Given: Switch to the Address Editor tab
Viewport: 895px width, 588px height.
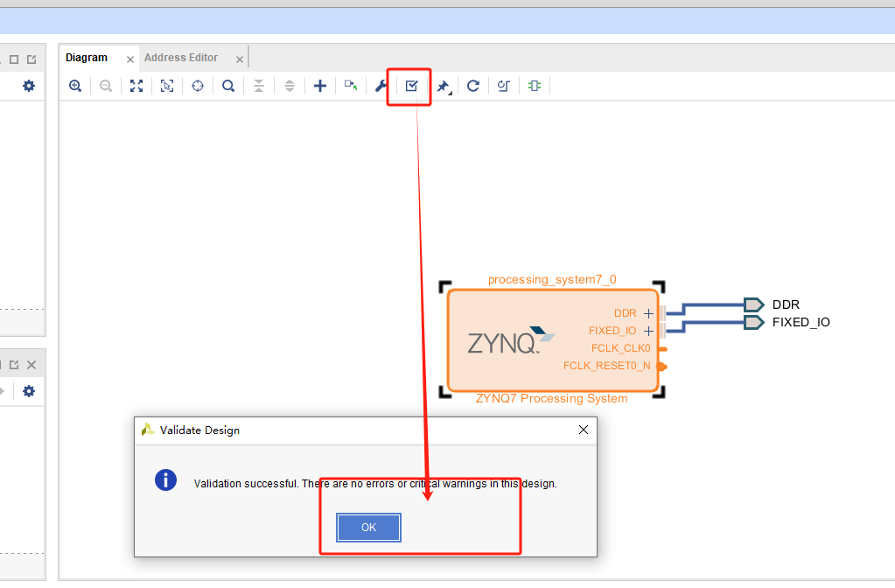Looking at the screenshot, I should pos(181,58).
